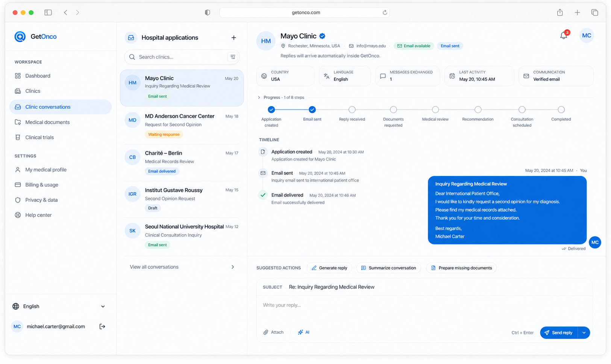Use the AI sparkle button in reply box

click(x=303, y=332)
